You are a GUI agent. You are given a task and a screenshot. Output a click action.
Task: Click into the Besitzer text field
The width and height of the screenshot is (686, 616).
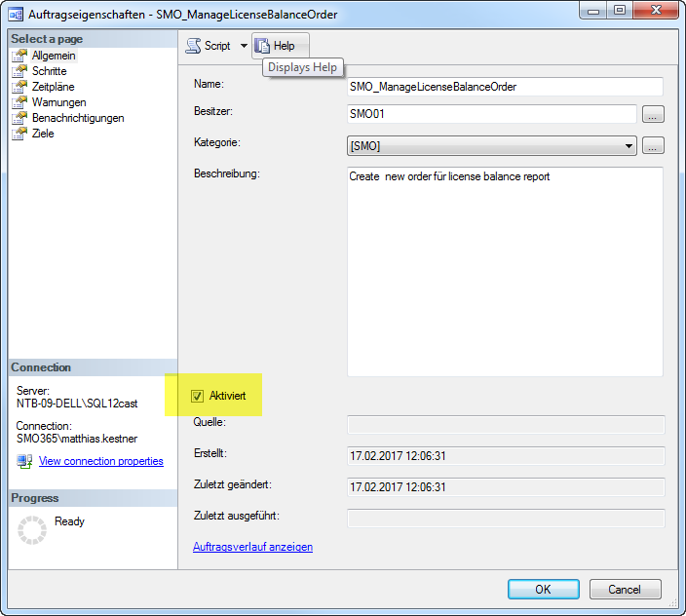(x=491, y=115)
